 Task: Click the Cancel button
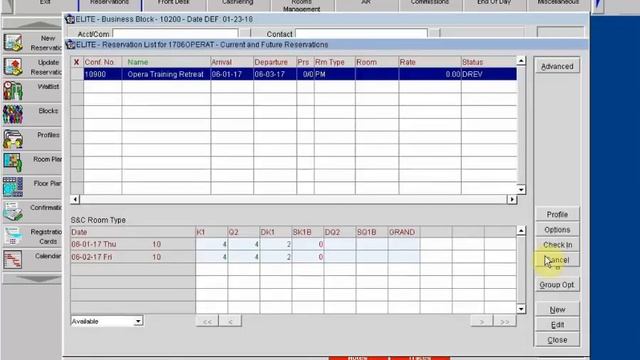pos(557,260)
